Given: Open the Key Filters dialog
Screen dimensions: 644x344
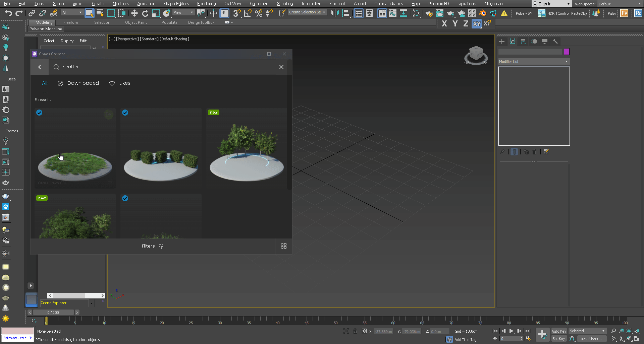Looking at the screenshot, I should click(x=591, y=339).
